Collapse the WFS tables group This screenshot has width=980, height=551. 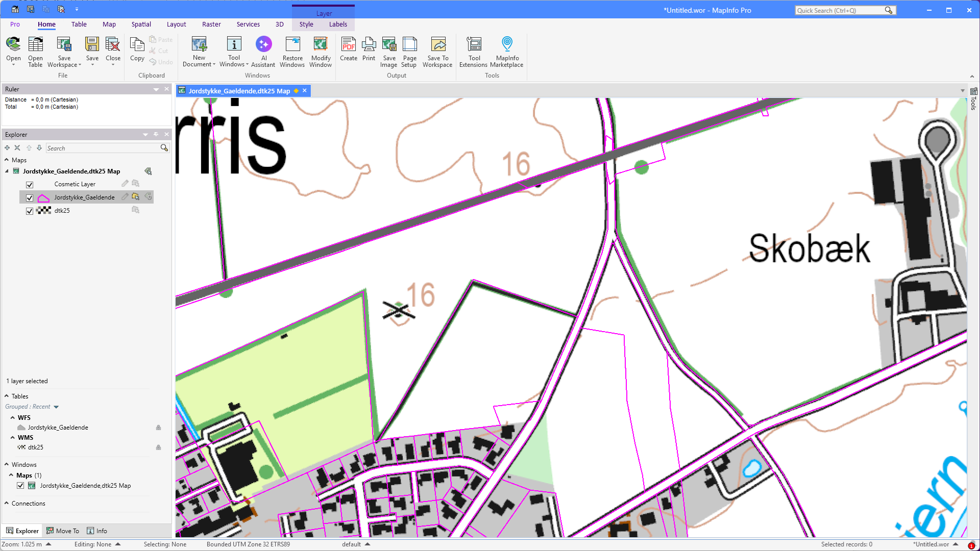click(12, 418)
